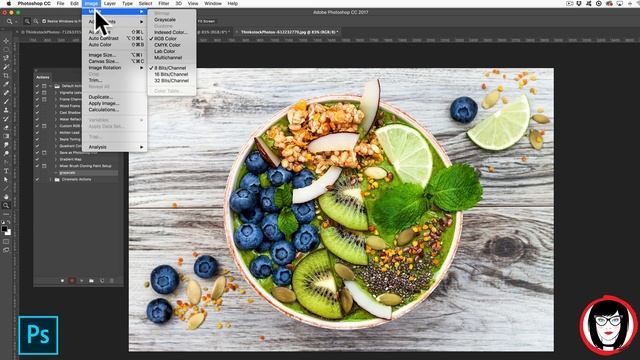Click the Actions panel tab
This screenshot has height=360, width=640.
click(x=43, y=77)
